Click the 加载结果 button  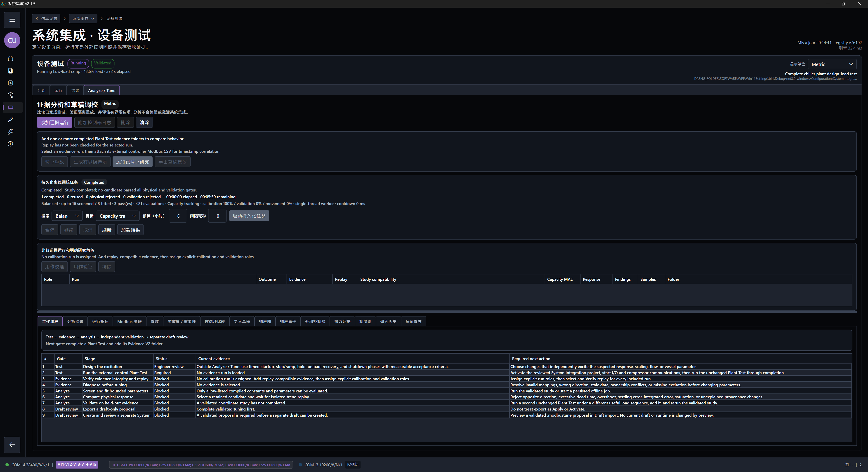tap(130, 230)
